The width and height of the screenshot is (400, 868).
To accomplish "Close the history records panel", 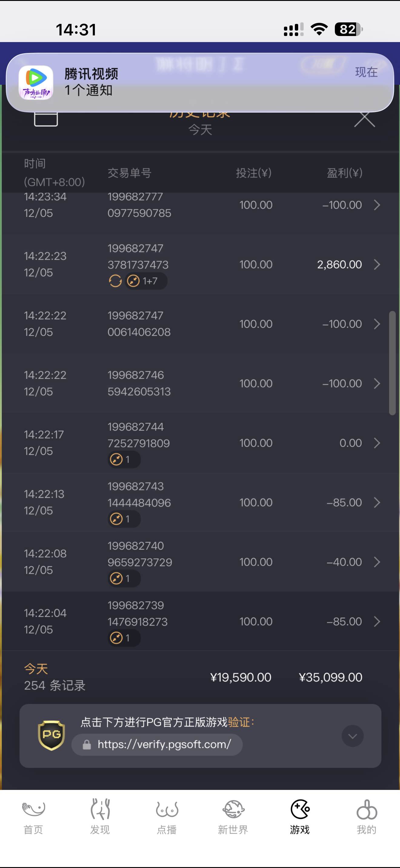I will click(x=364, y=119).
